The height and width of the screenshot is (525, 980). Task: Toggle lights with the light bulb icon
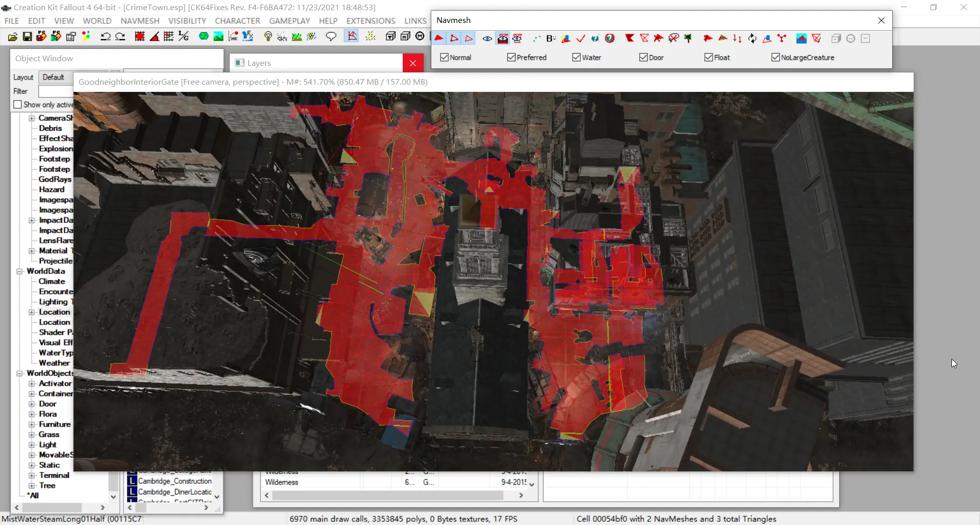click(268, 37)
